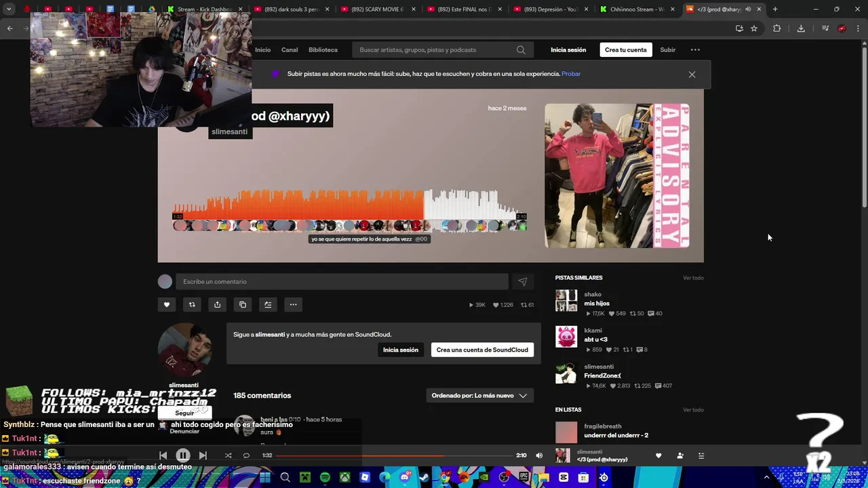Open more options under comment box
Screen dimensions: 868x488
293,304
